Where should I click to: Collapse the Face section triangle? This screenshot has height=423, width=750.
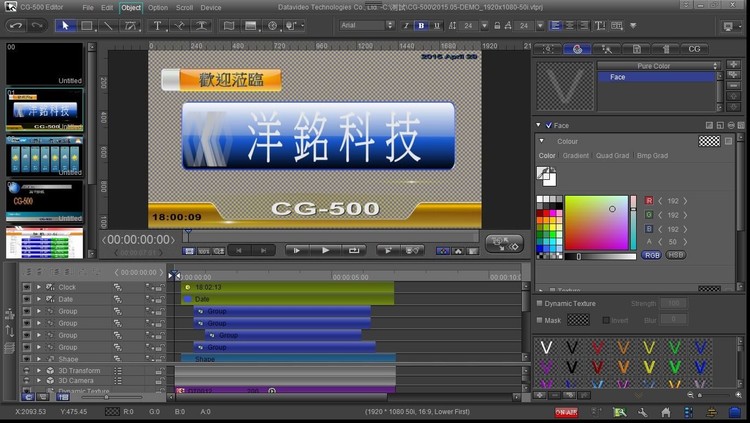pyautogui.click(x=539, y=125)
